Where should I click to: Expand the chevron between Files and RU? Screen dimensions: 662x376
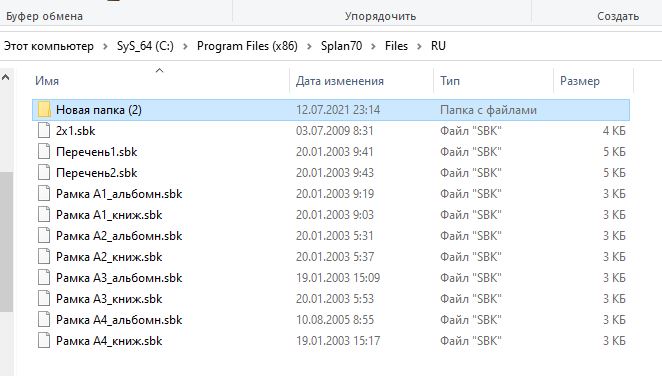pos(419,46)
